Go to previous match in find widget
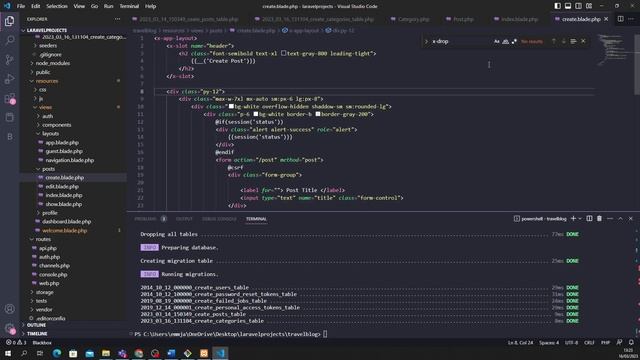Image resolution: width=640 pixels, height=360 pixels. click(x=554, y=41)
